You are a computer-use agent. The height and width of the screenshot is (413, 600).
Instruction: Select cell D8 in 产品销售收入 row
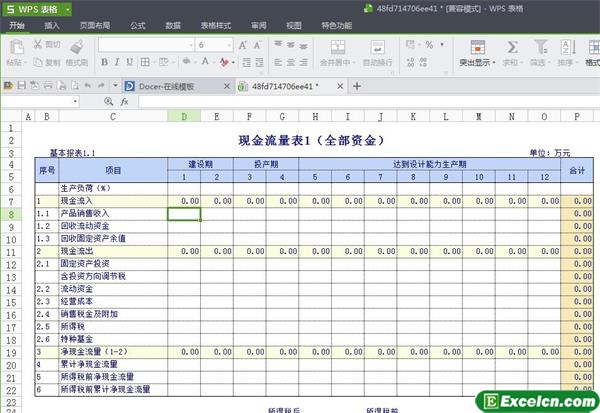coord(184,213)
